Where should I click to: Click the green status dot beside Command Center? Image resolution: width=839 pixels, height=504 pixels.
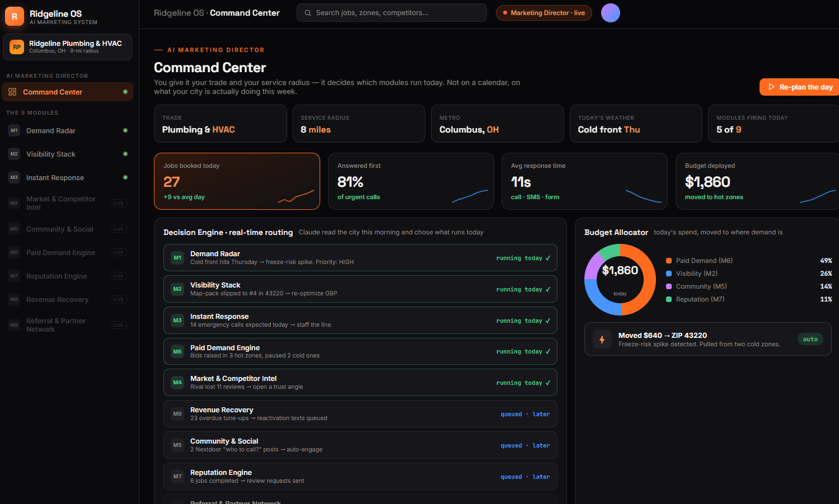point(125,92)
